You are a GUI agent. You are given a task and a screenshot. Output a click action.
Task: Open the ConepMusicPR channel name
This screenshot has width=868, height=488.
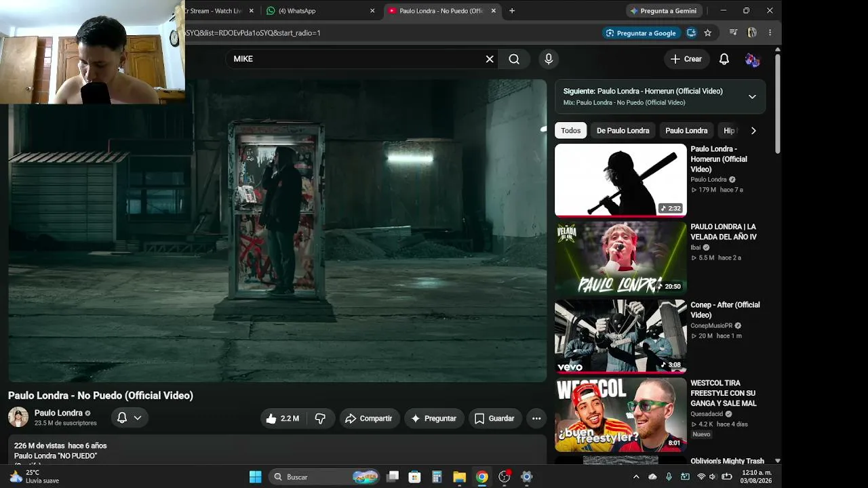tap(711, 326)
